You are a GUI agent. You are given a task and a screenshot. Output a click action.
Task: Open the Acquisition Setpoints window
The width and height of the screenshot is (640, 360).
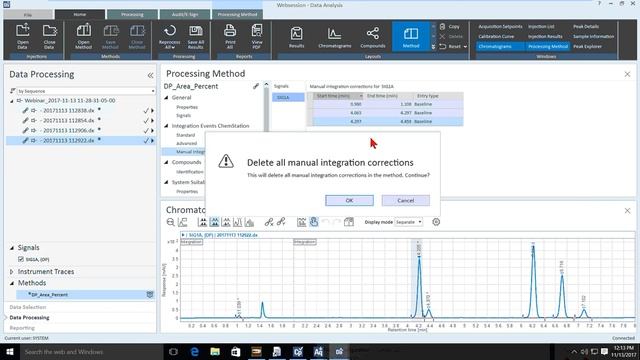pyautogui.click(x=500, y=27)
